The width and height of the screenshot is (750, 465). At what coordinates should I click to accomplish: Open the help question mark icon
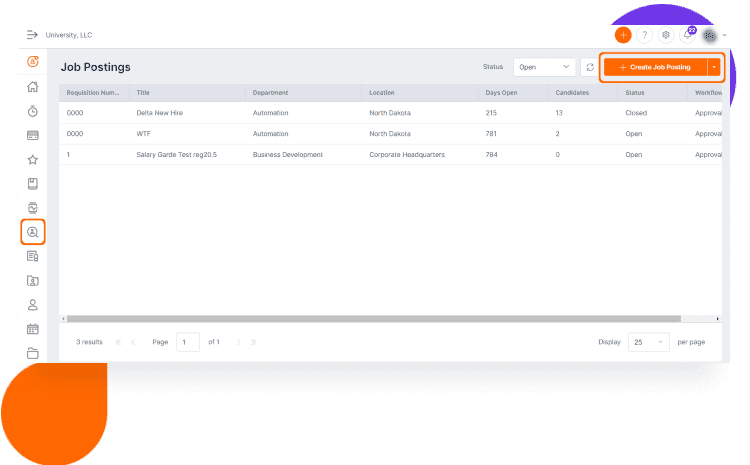coord(645,35)
